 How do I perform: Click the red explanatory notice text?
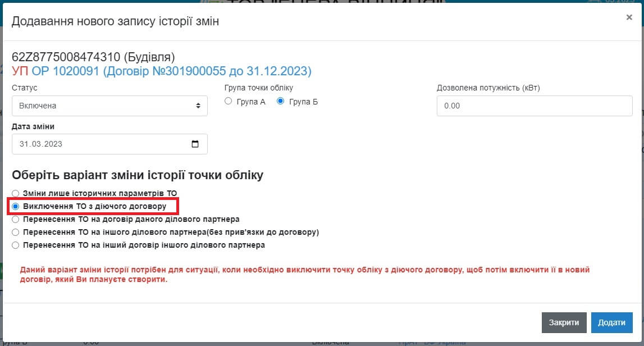pos(304,275)
